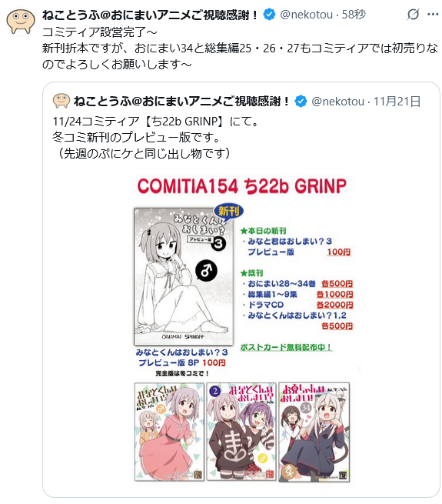Click the volume 34 book cover
This screenshot has width=442, height=504.
(x=314, y=432)
